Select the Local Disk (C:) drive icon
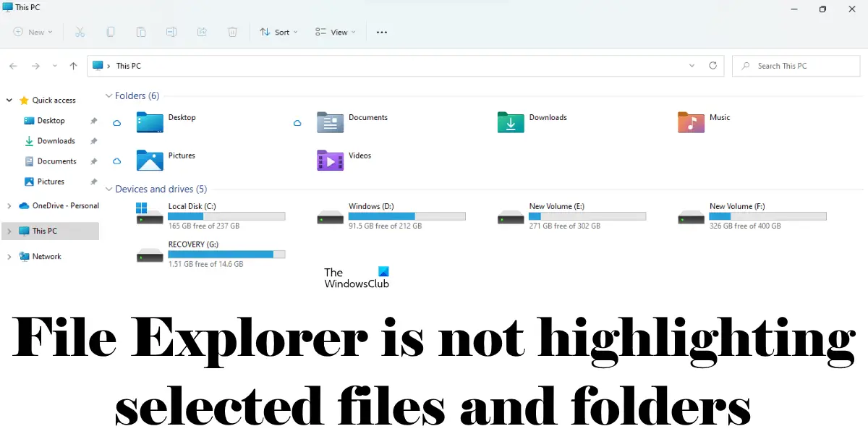 150,213
